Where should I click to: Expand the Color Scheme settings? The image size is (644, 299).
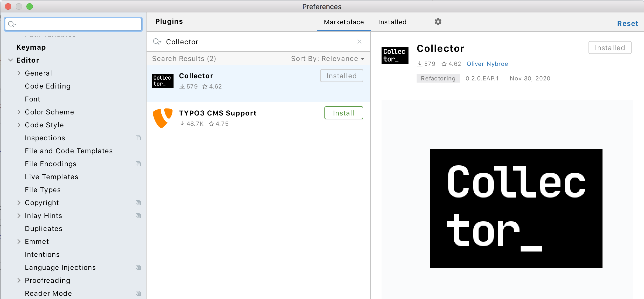click(x=19, y=112)
